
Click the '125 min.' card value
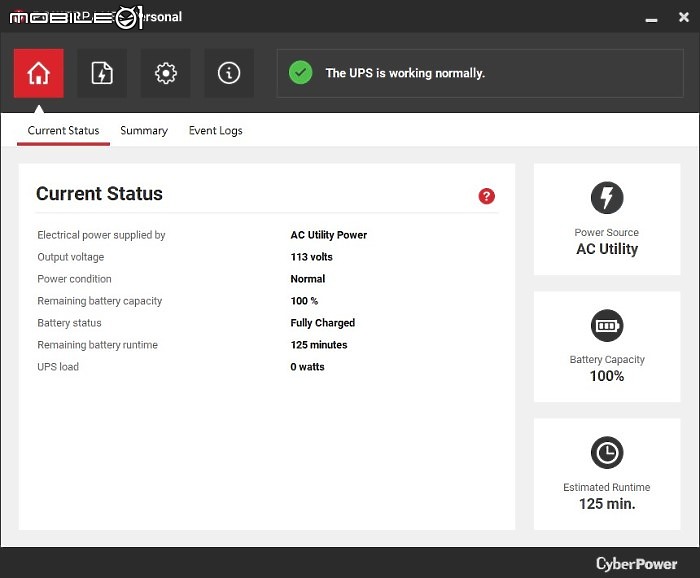coord(607,503)
